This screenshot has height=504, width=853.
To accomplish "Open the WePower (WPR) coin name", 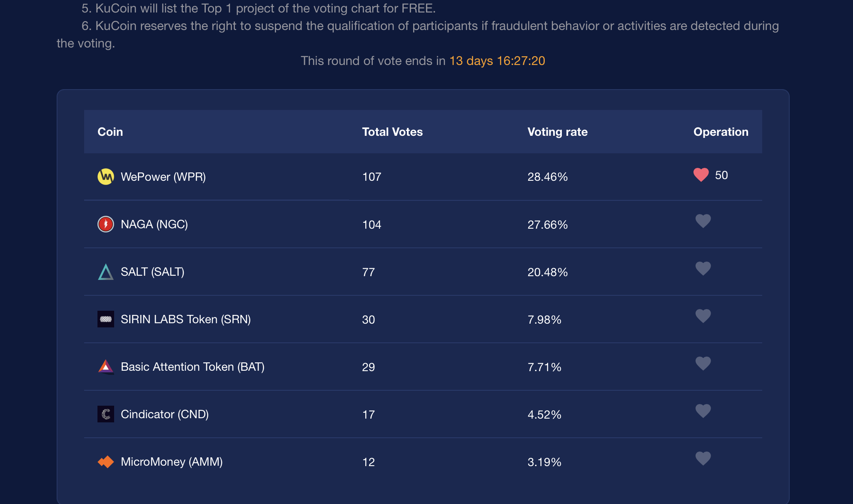I will coord(163,177).
